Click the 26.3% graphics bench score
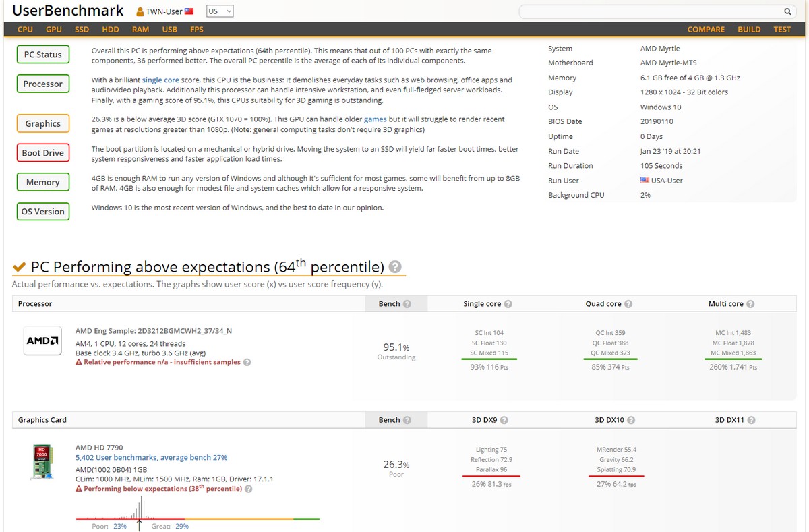The width and height of the screenshot is (809, 532). pyautogui.click(x=396, y=465)
